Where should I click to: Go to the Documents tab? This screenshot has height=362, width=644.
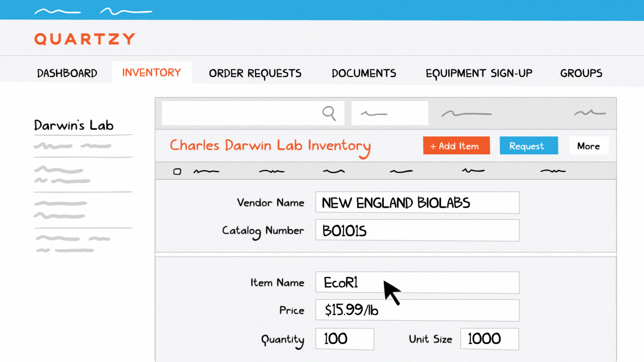click(x=364, y=73)
